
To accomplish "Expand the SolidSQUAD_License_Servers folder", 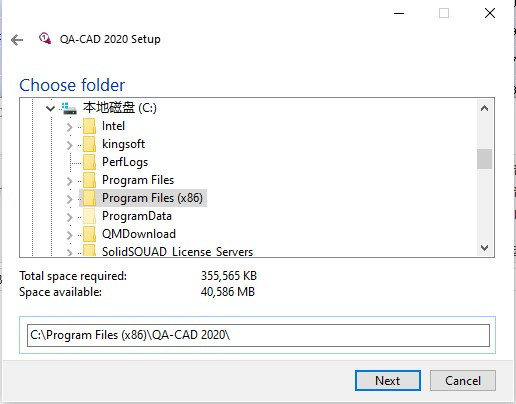I will [69, 252].
